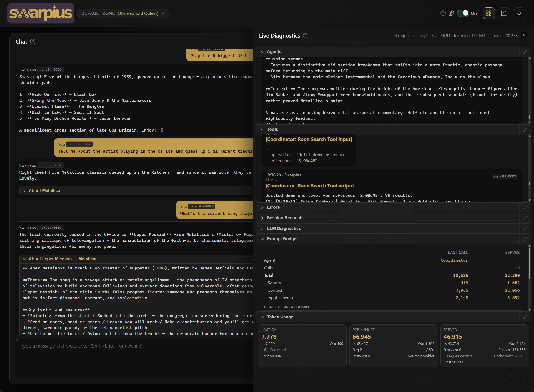This screenshot has width=534, height=392.
Task: Expand the Session Requests section
Action: (262, 218)
